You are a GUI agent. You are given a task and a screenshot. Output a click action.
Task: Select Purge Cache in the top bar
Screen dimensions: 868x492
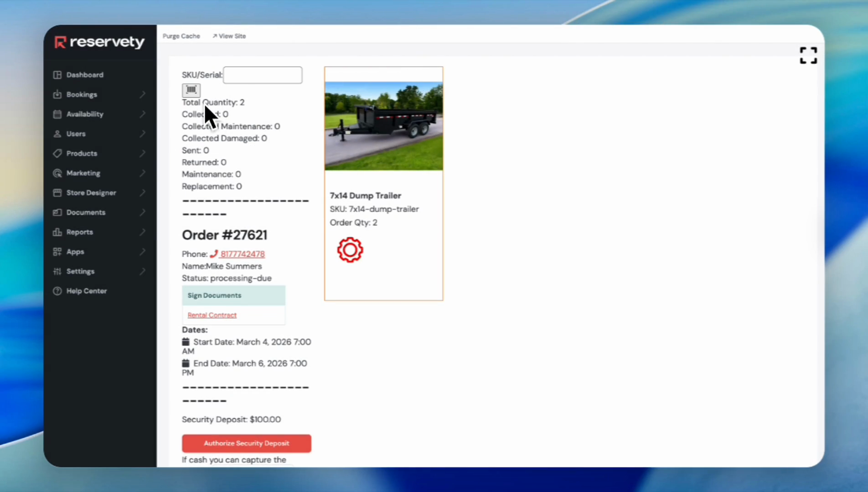pyautogui.click(x=181, y=36)
